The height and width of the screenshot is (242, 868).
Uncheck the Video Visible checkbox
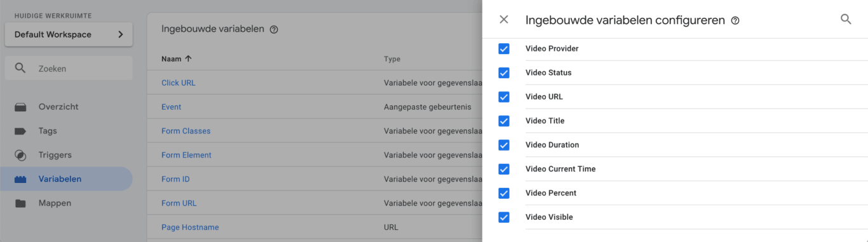tap(504, 217)
